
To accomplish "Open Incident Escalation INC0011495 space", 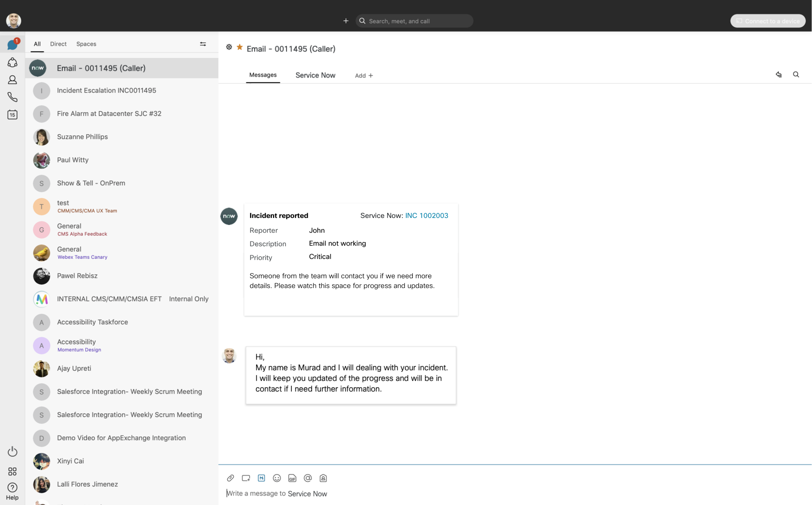I will point(122,90).
